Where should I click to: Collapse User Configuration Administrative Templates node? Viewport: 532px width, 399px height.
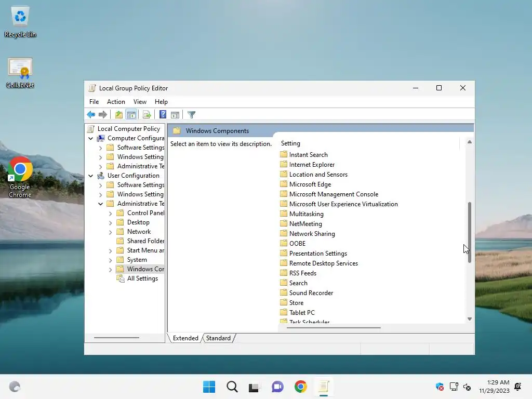click(x=100, y=204)
